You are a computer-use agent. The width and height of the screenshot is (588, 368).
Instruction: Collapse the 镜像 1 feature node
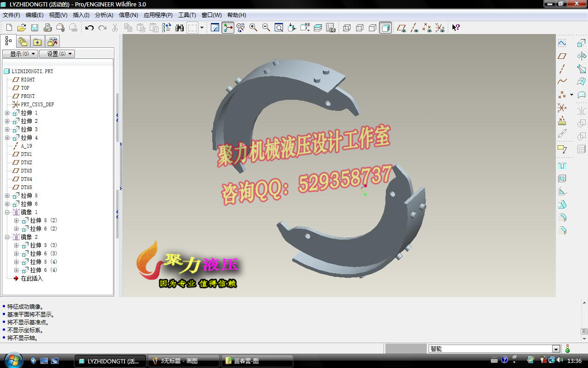click(x=7, y=212)
